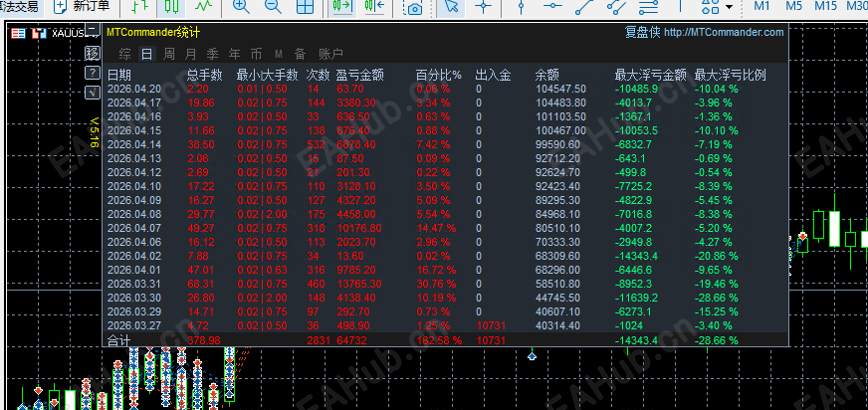Select the 2026.04.14 date row
868x410 pixels.
point(134,144)
